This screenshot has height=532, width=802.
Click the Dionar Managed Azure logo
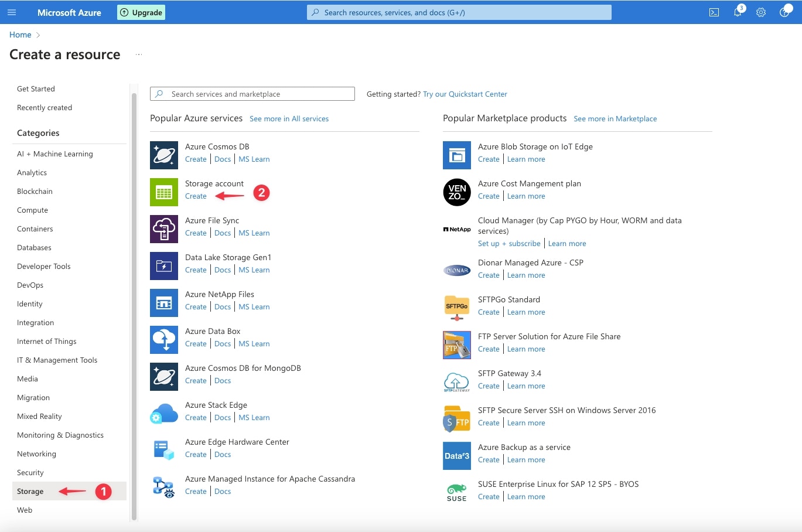click(457, 271)
